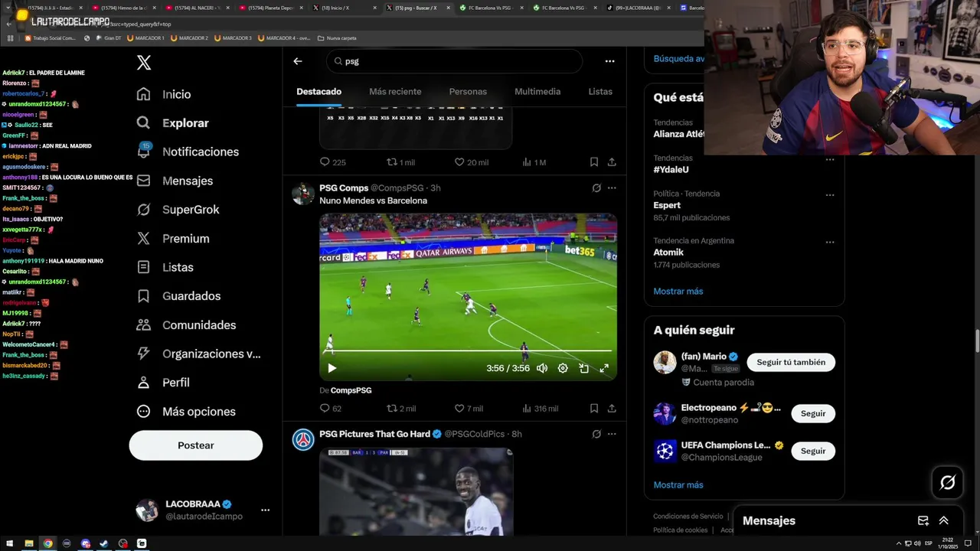Enable picture-in-picture for the video

tap(583, 368)
